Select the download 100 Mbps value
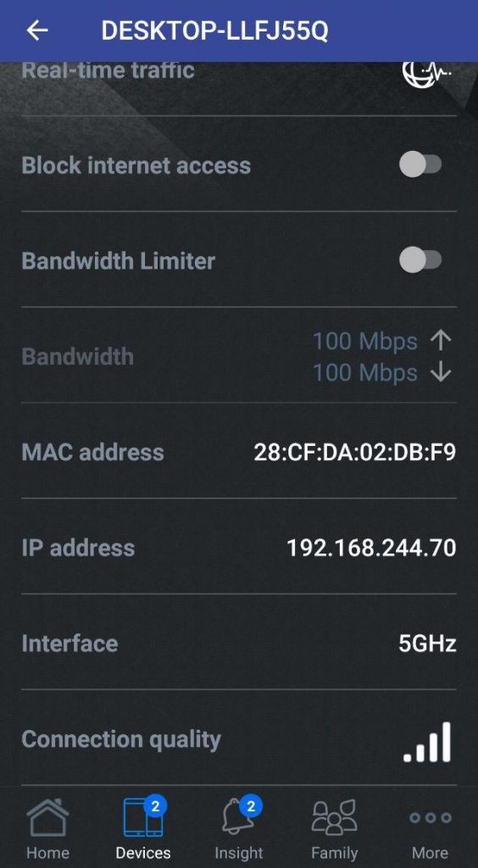This screenshot has height=868, width=478. pos(365,373)
